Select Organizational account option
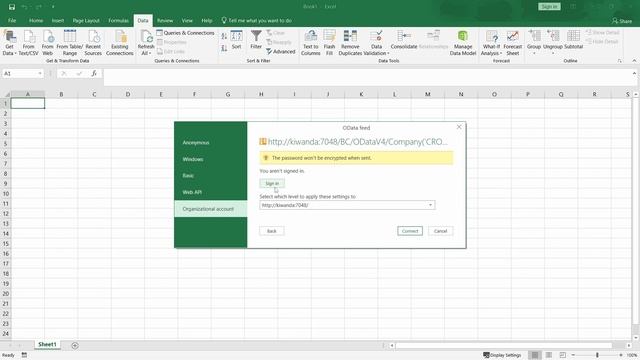Screen dimensions: 640x360 211,209
